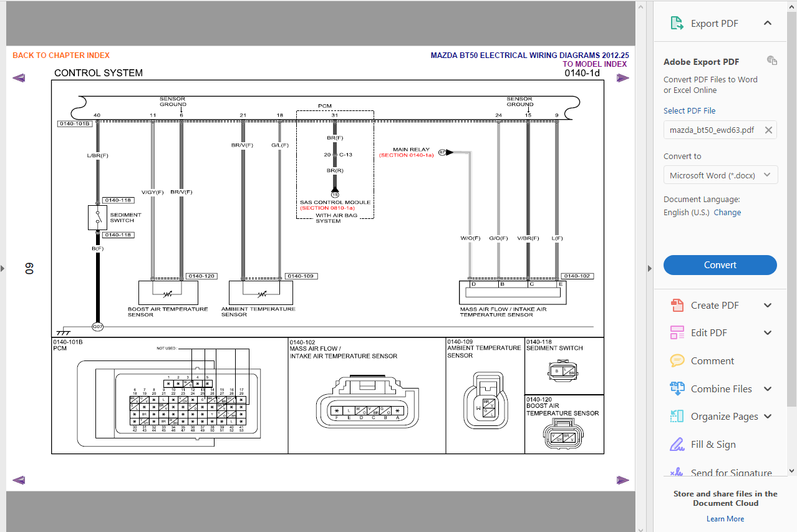This screenshot has width=797, height=532.
Task: Expand the Combine Files options
Action: click(768, 389)
